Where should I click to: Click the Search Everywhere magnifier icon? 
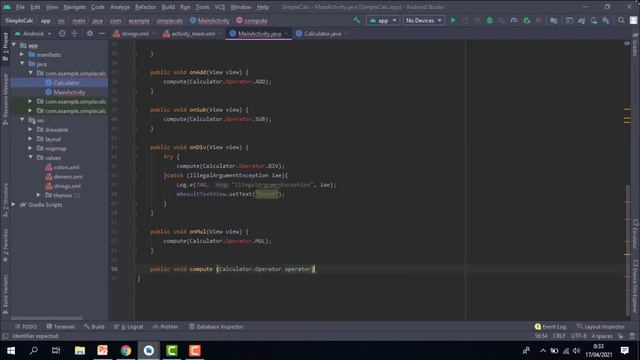(621, 20)
